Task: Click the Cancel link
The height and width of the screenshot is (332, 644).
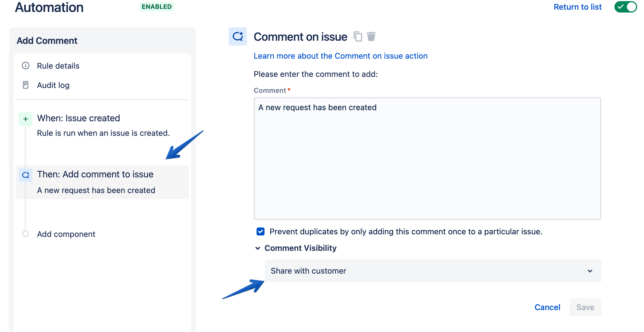Action: (547, 307)
